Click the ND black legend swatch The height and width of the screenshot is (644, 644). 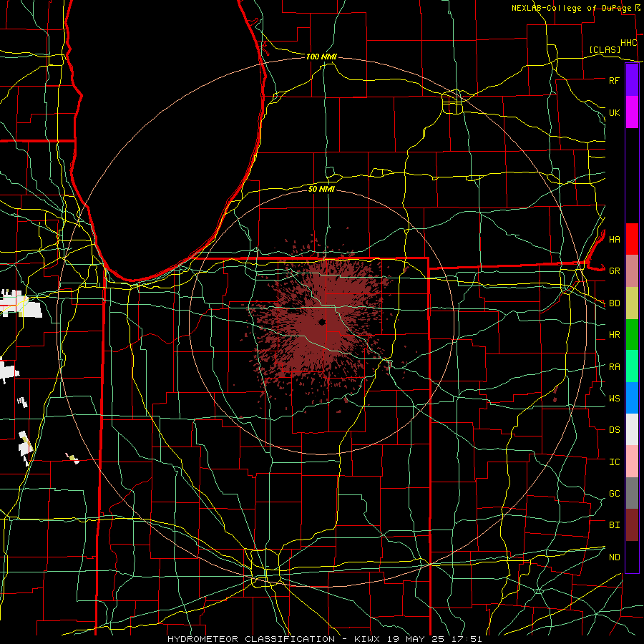coord(632,557)
